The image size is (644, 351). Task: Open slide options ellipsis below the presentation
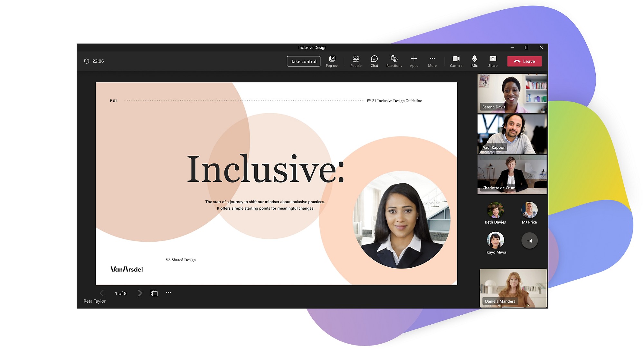pos(168,293)
